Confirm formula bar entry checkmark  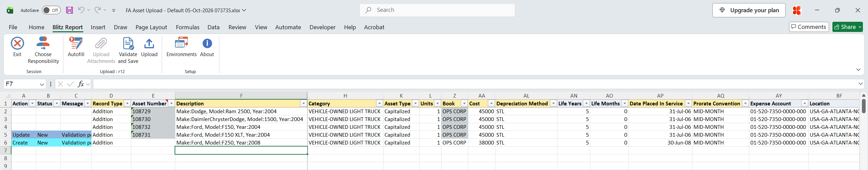tap(71, 84)
